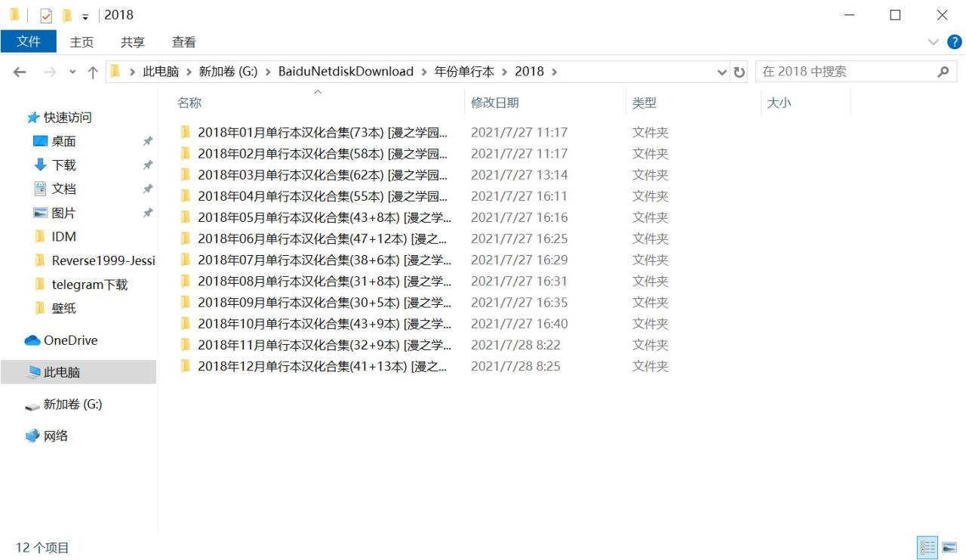Switch to the 主页 ribbon tab
Image resolution: width=966 pixels, height=560 pixels.
pyautogui.click(x=82, y=42)
